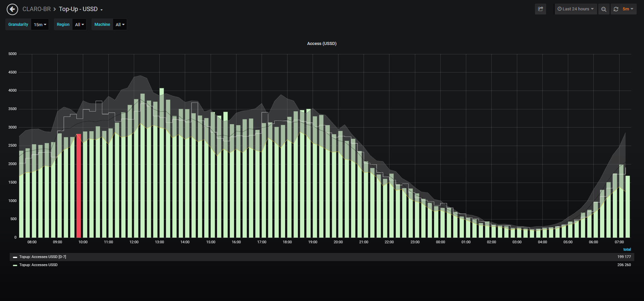
Task: Click the 00:00 x-axis time label
Action: click(x=440, y=242)
